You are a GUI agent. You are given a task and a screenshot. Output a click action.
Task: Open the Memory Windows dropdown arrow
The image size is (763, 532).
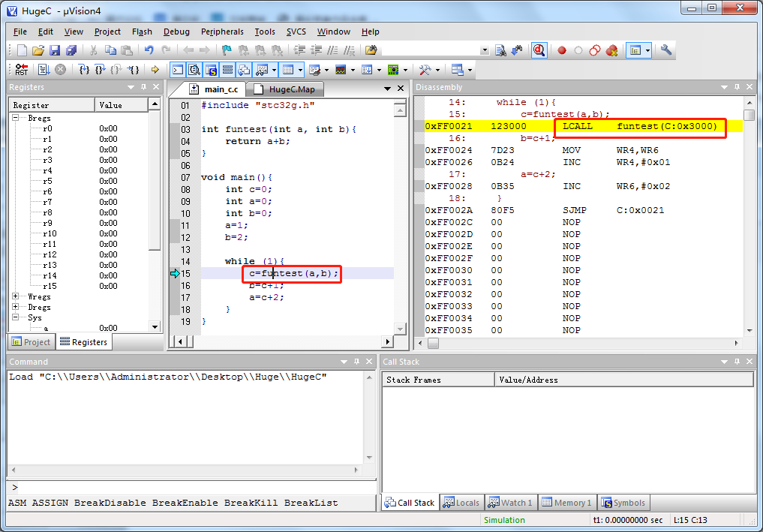pos(300,70)
